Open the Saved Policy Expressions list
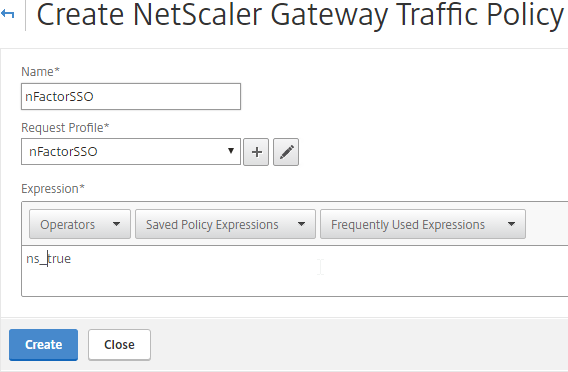This screenshot has height=372, width=568. click(225, 224)
